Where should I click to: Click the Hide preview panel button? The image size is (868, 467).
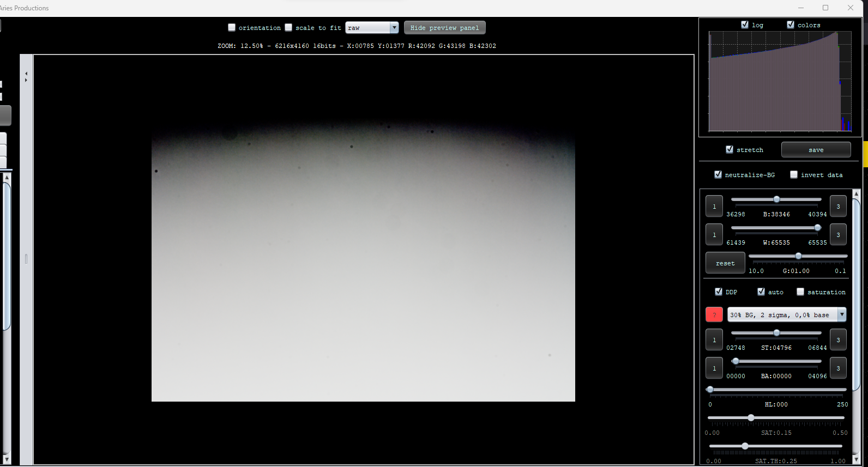click(444, 28)
